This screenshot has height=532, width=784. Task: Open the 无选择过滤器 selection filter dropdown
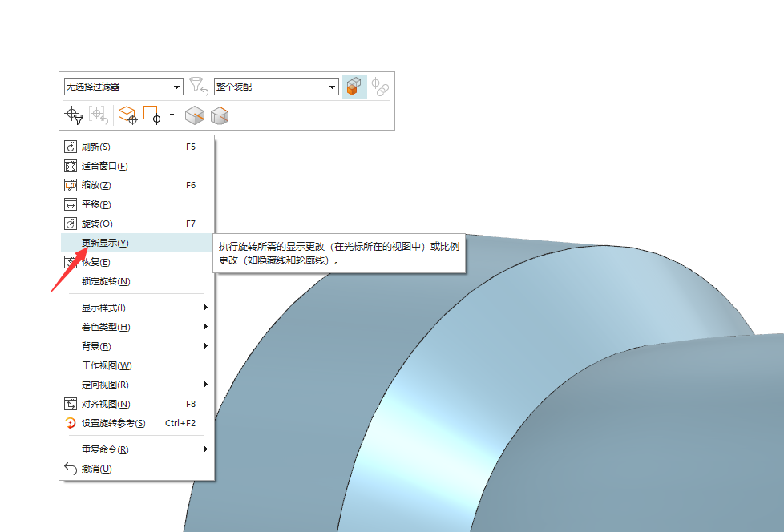coord(123,87)
